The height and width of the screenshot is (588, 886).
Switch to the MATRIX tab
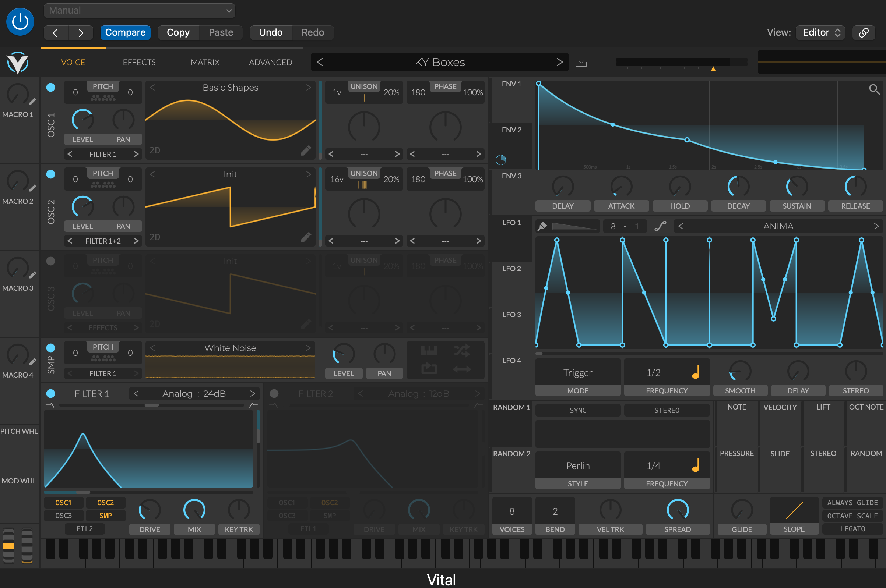click(x=205, y=62)
